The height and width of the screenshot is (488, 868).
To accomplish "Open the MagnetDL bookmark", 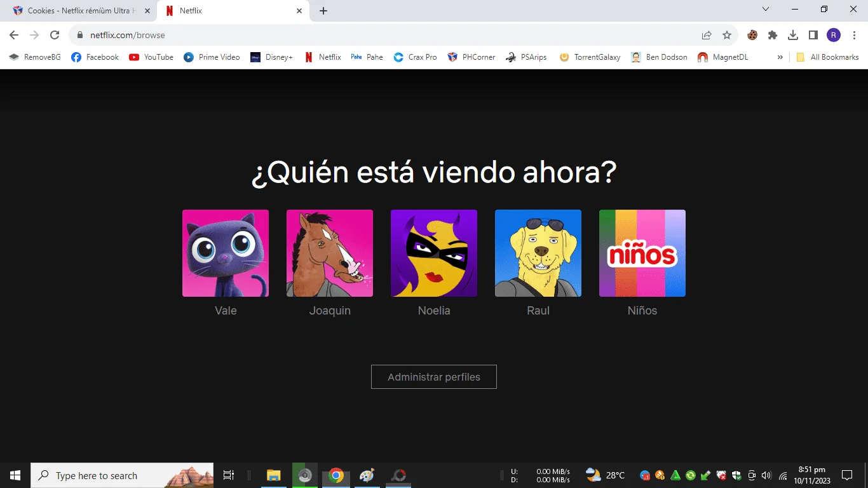I will (x=722, y=57).
